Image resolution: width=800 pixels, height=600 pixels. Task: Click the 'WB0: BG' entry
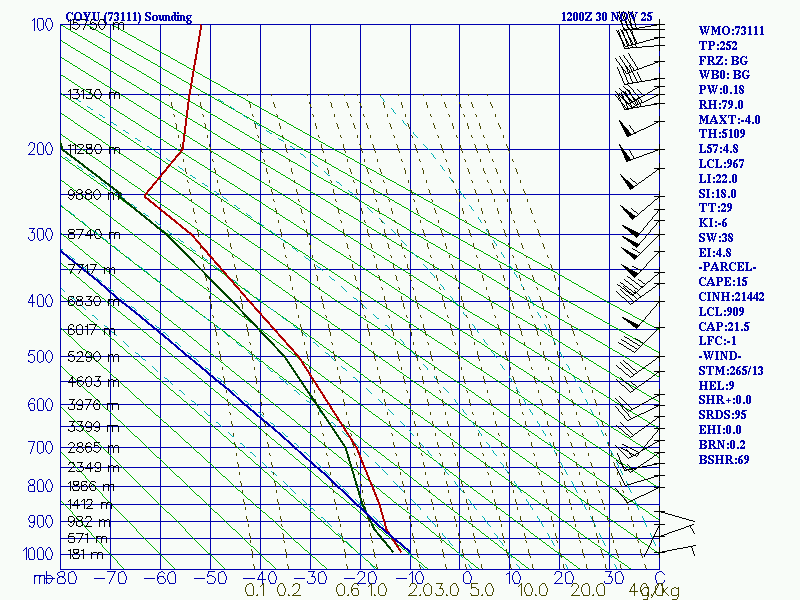(x=724, y=75)
